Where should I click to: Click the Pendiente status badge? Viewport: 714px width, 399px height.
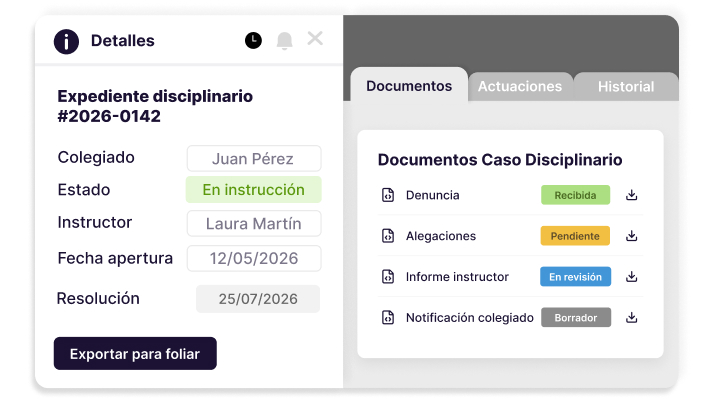[x=575, y=236]
